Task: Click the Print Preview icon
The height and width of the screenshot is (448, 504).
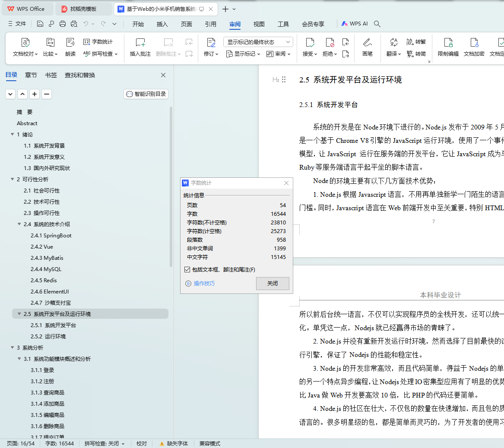Action: coord(74,24)
